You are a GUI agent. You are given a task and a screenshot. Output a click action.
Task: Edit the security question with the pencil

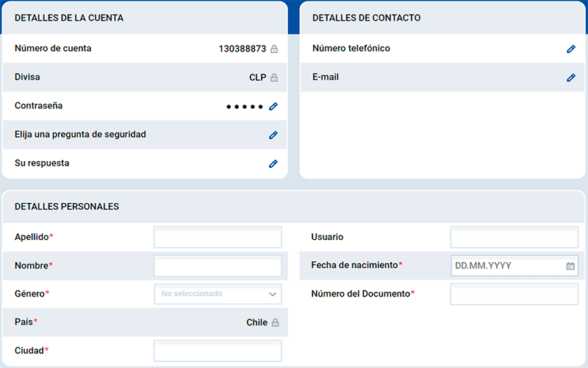[273, 135]
